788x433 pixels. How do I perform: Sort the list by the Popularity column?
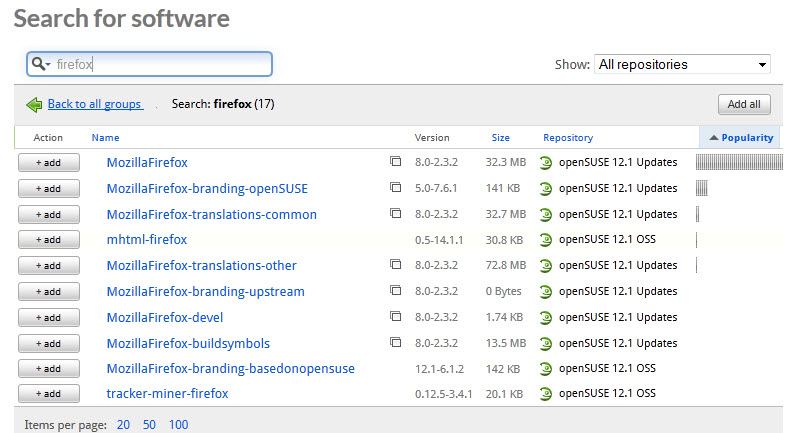click(741, 138)
